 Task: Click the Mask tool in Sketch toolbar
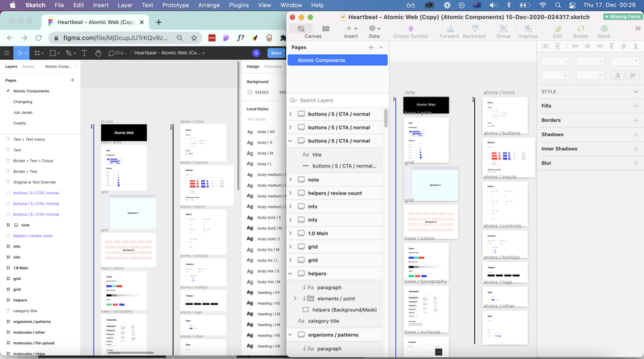(604, 31)
